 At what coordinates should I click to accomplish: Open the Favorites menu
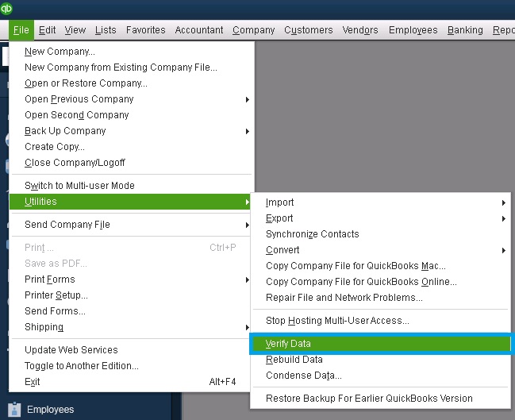click(145, 30)
